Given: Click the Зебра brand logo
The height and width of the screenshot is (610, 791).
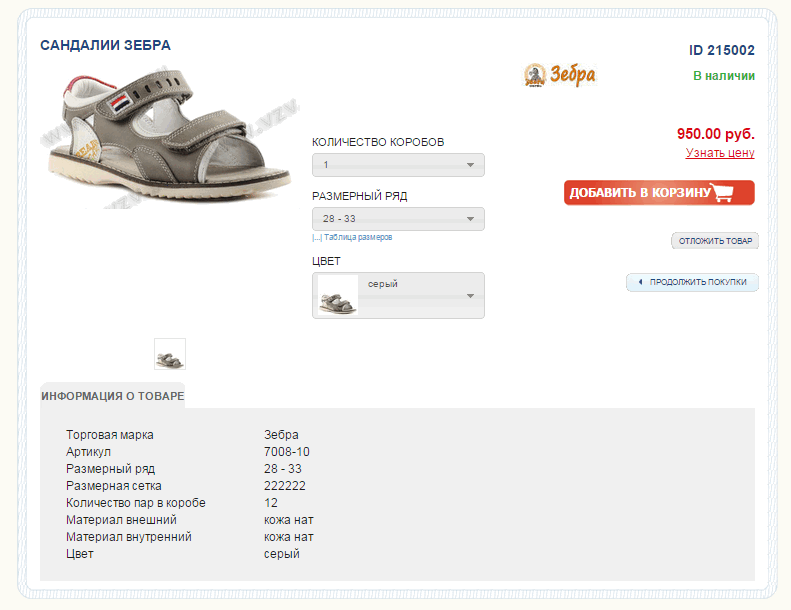Looking at the screenshot, I should click(559, 75).
